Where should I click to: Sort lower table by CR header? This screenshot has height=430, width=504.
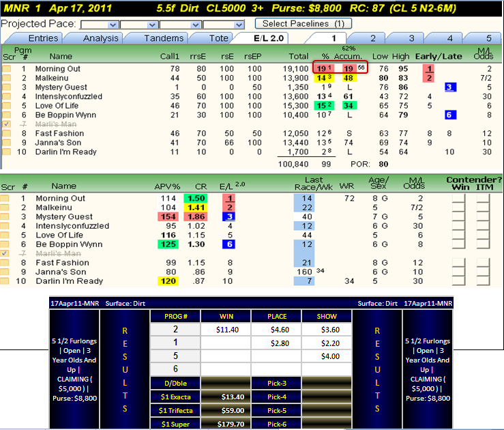coord(201,186)
